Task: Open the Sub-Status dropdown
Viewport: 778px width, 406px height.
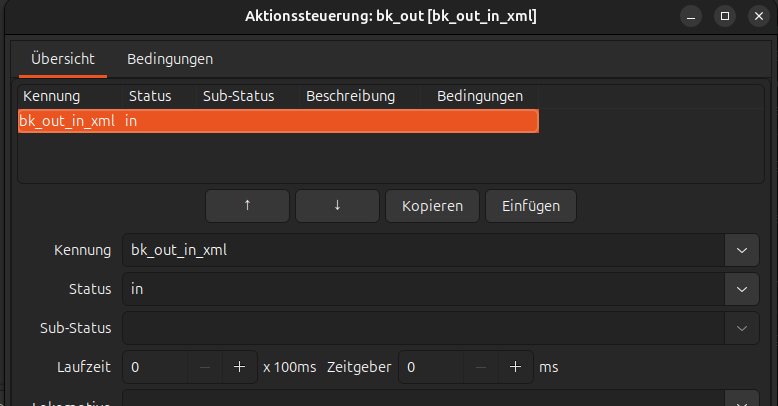Action: click(x=741, y=327)
